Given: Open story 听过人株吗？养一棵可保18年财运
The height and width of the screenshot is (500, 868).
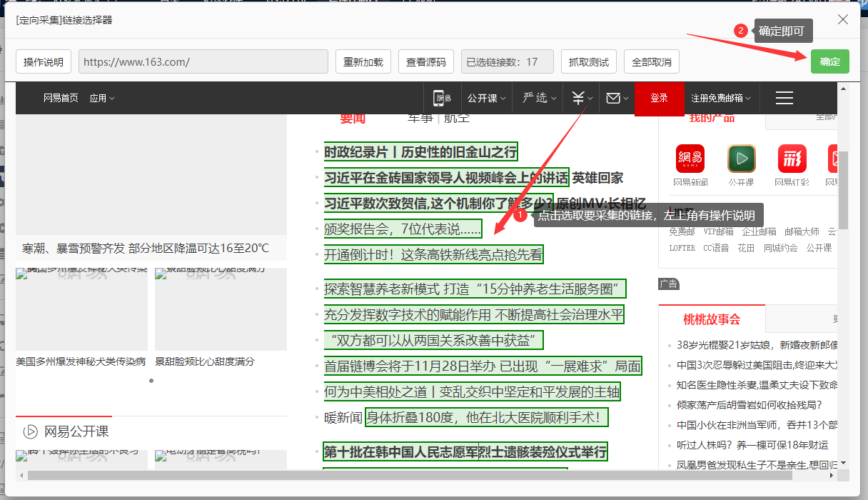Looking at the screenshot, I should [752, 445].
